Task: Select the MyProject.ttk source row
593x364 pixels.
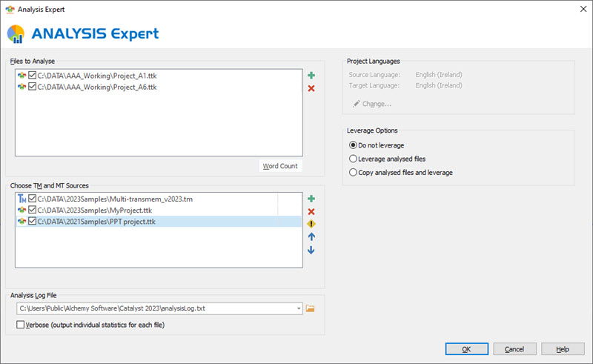Action: (x=96, y=210)
